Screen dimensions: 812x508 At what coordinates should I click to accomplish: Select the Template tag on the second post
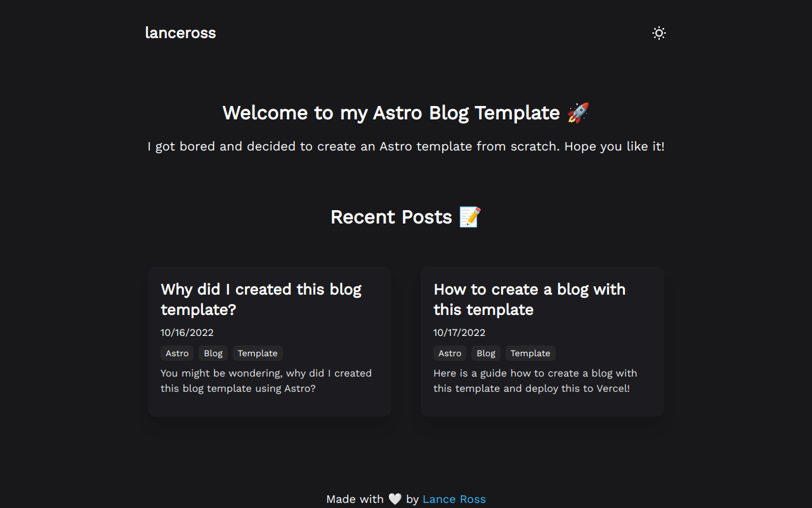tap(530, 353)
